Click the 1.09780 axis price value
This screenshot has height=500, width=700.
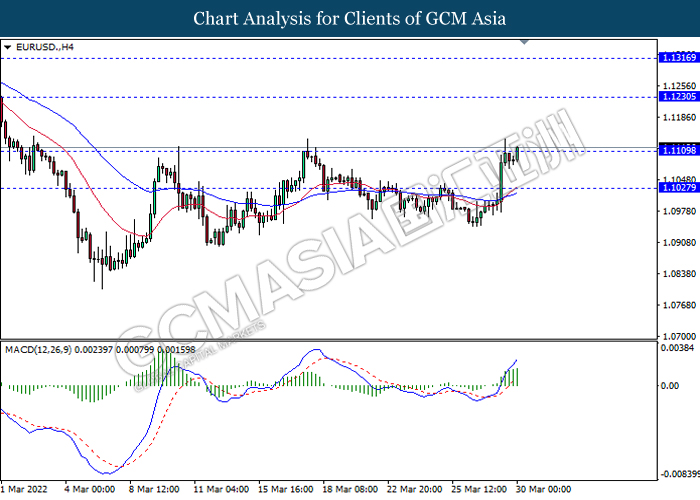point(679,211)
